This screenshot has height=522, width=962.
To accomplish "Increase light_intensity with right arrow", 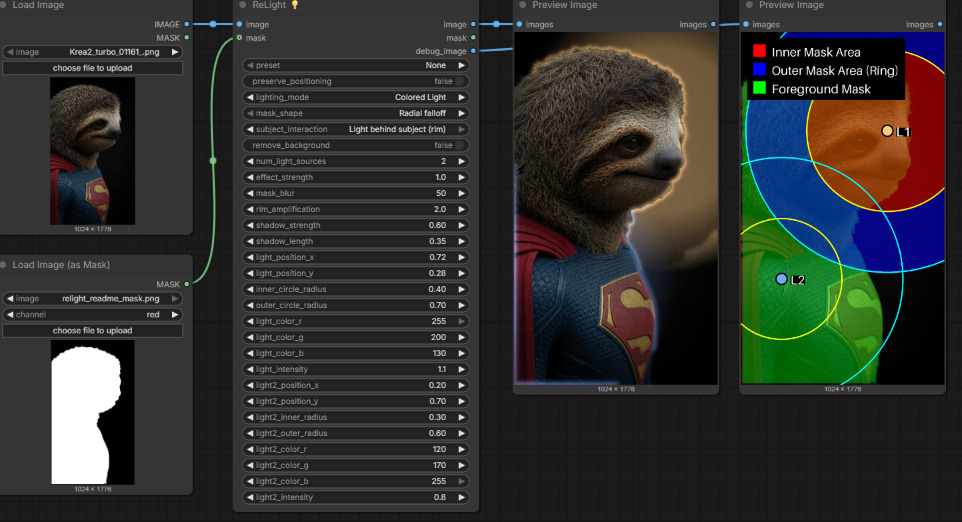I will tap(461, 369).
